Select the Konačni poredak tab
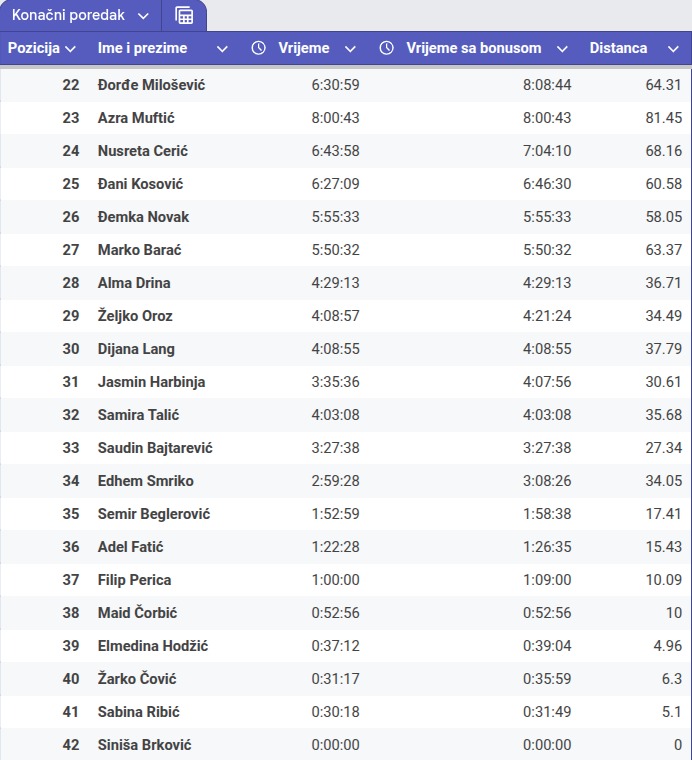This screenshot has width=692, height=760. pos(68,15)
